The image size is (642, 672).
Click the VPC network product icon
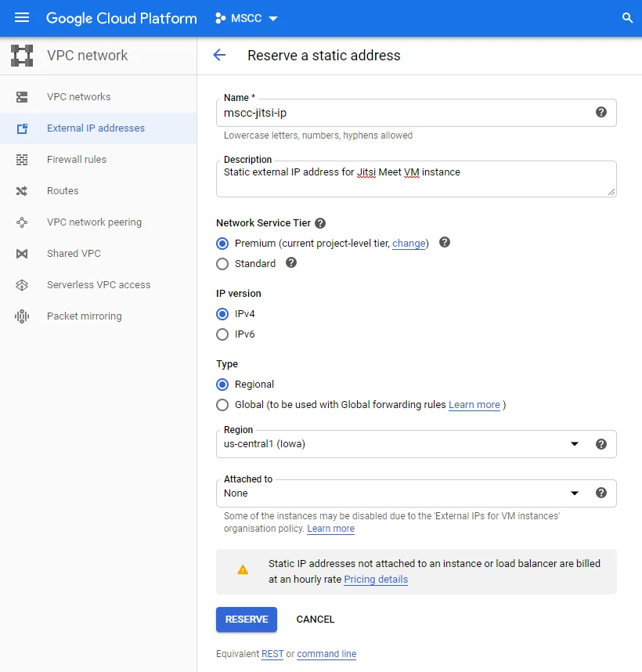coord(22,56)
